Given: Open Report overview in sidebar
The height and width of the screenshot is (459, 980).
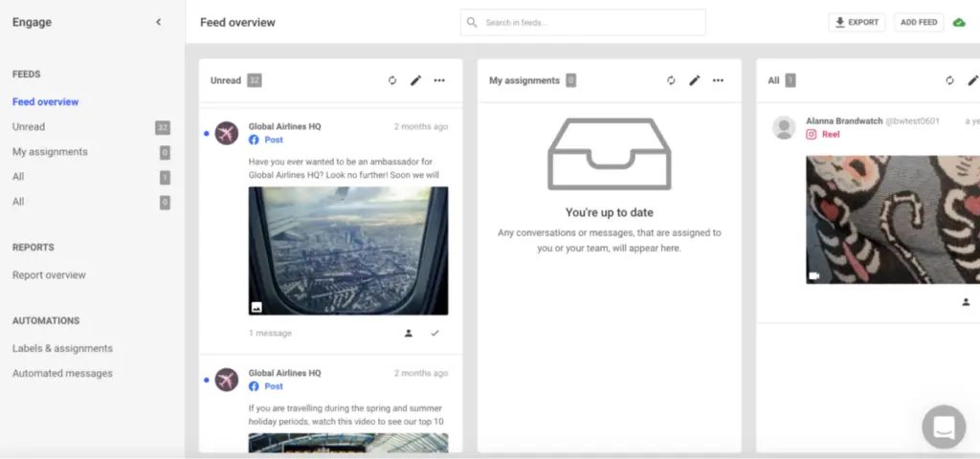Looking at the screenshot, I should 49,274.
